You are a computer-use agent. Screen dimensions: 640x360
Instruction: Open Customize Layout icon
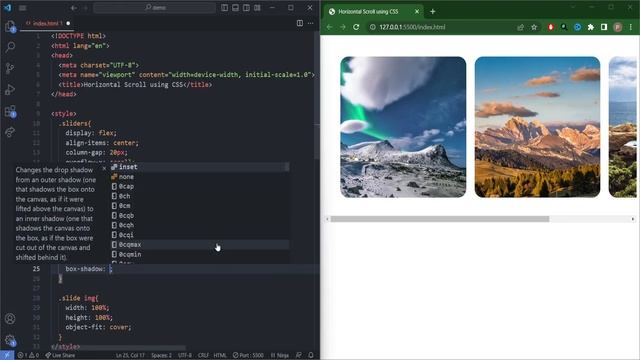[258, 8]
